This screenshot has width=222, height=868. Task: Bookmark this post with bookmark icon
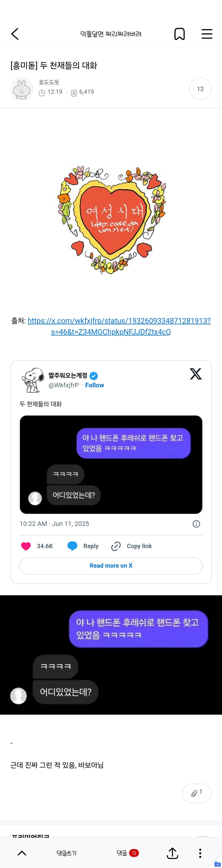179,34
